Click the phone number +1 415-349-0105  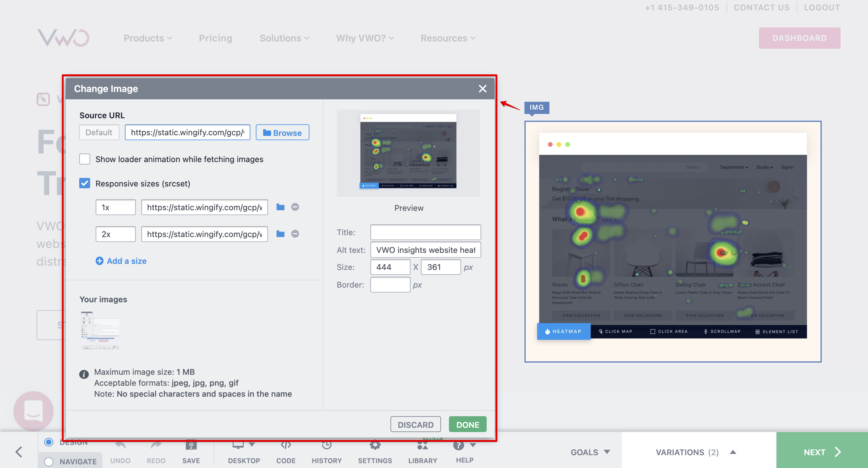pyautogui.click(x=682, y=7)
